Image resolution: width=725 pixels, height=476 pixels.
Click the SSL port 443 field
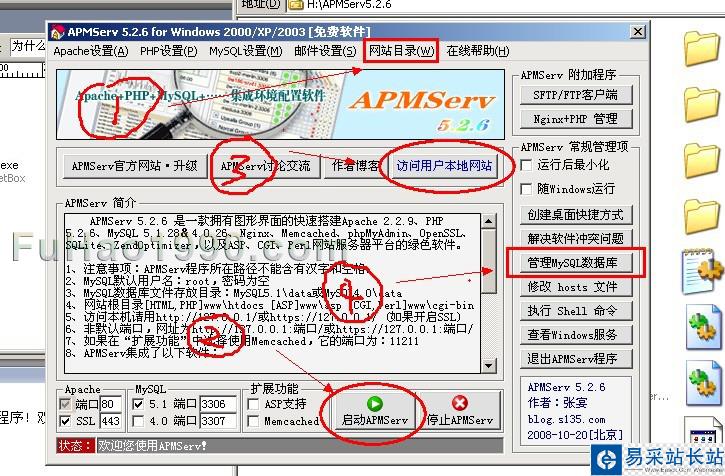[111, 421]
